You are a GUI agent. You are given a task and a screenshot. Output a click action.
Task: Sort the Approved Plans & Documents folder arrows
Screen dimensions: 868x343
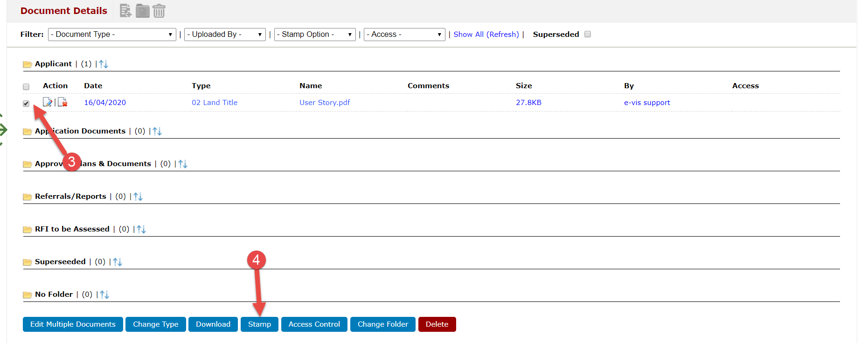coord(183,164)
